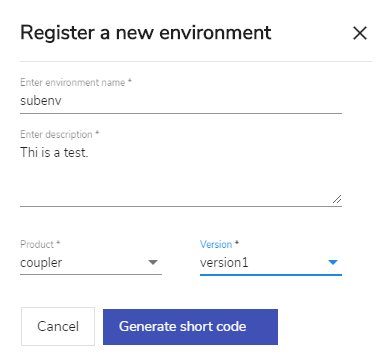Click the Generate short code button

point(190,327)
